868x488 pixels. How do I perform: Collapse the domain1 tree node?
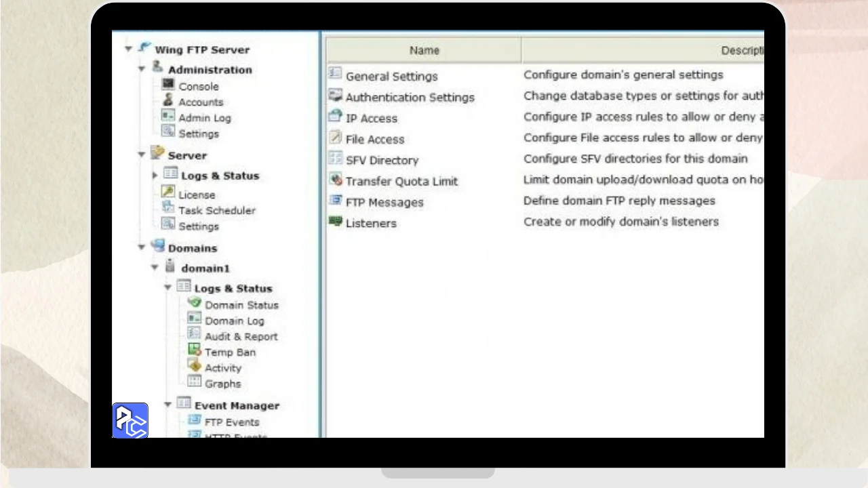[155, 268]
